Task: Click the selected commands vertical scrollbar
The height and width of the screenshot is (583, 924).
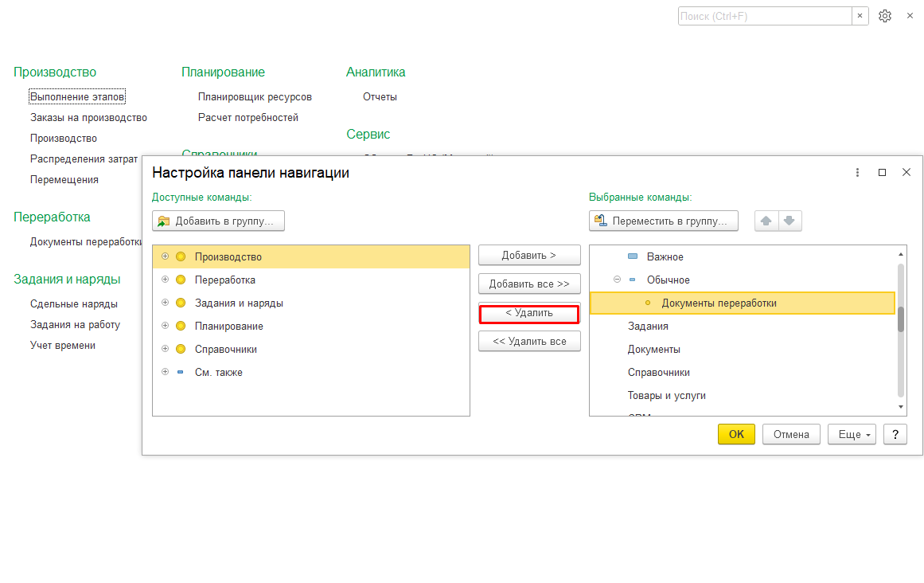Action: click(x=900, y=319)
